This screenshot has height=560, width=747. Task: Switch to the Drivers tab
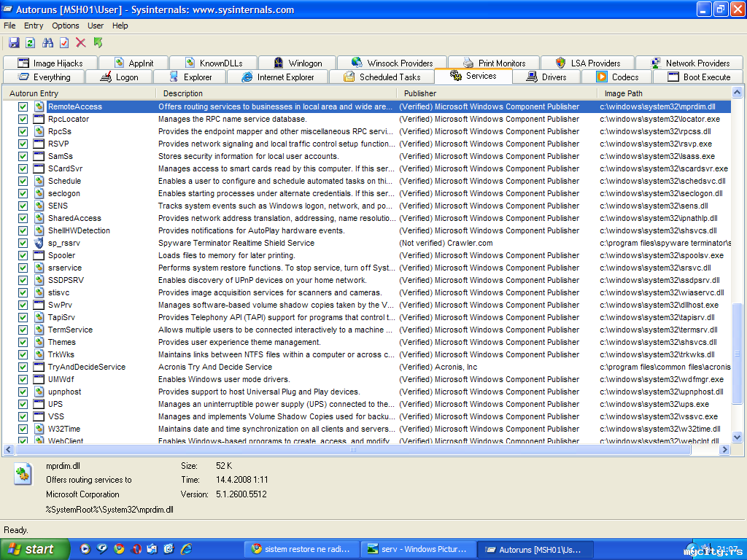click(546, 77)
